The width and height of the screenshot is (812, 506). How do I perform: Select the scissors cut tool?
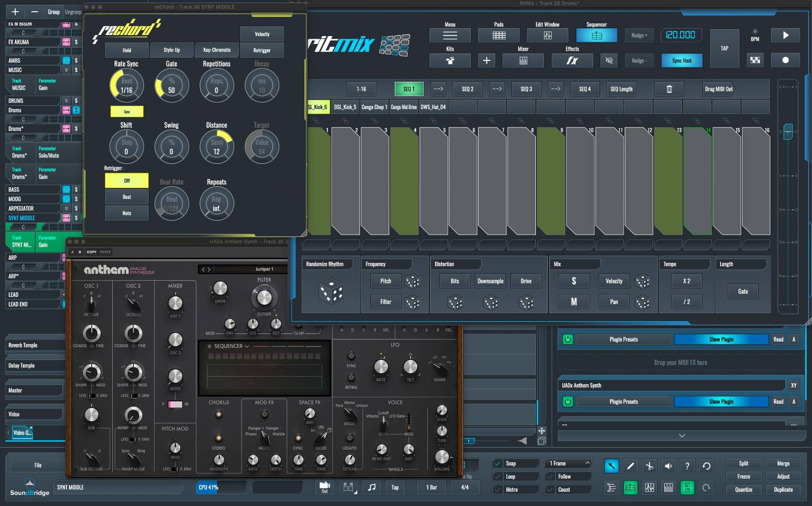point(649,465)
